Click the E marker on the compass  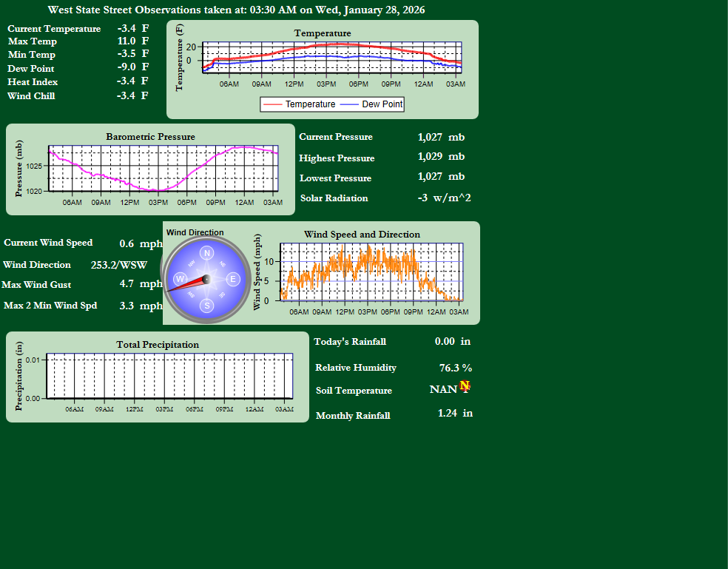(x=233, y=279)
